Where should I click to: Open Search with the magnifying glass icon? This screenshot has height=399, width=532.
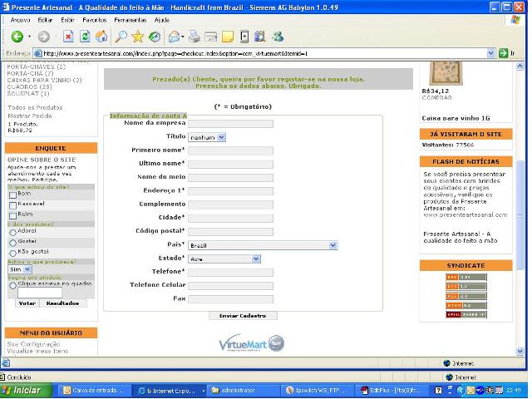(121, 37)
